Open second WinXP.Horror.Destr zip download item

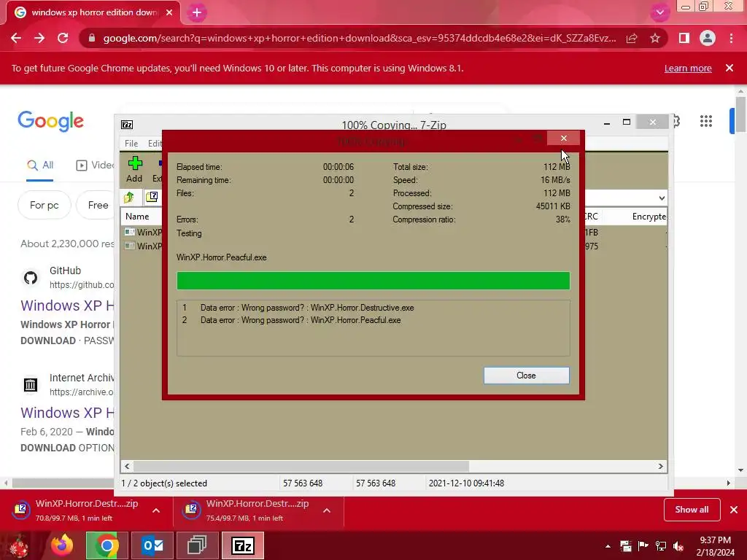(247, 510)
